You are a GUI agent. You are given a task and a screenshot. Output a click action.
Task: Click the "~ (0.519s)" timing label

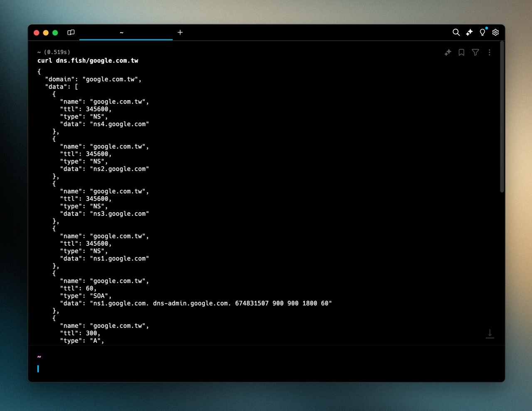(54, 52)
